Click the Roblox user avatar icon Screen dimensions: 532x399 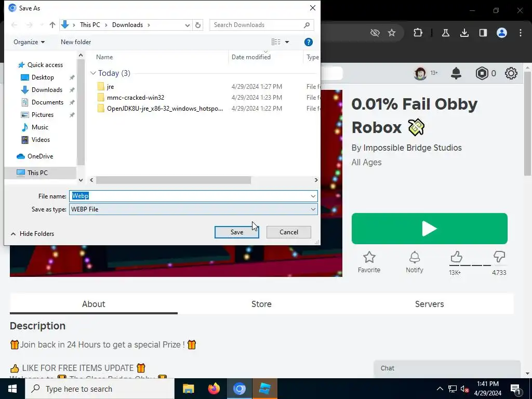[420, 73]
